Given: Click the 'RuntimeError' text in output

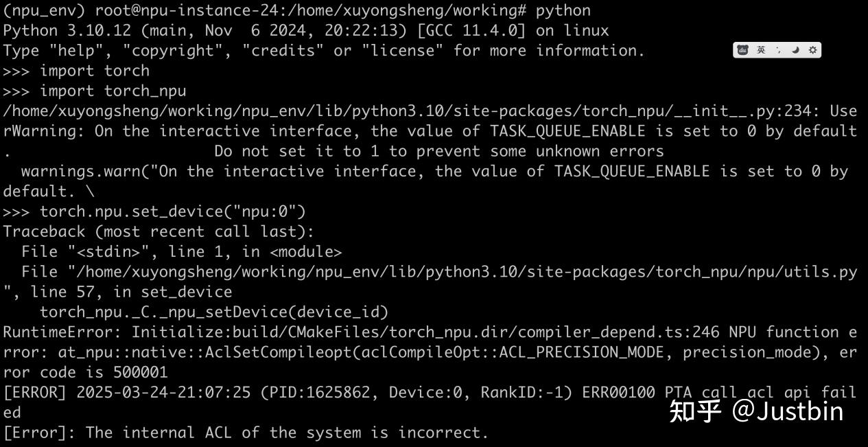Looking at the screenshot, I should [62, 332].
